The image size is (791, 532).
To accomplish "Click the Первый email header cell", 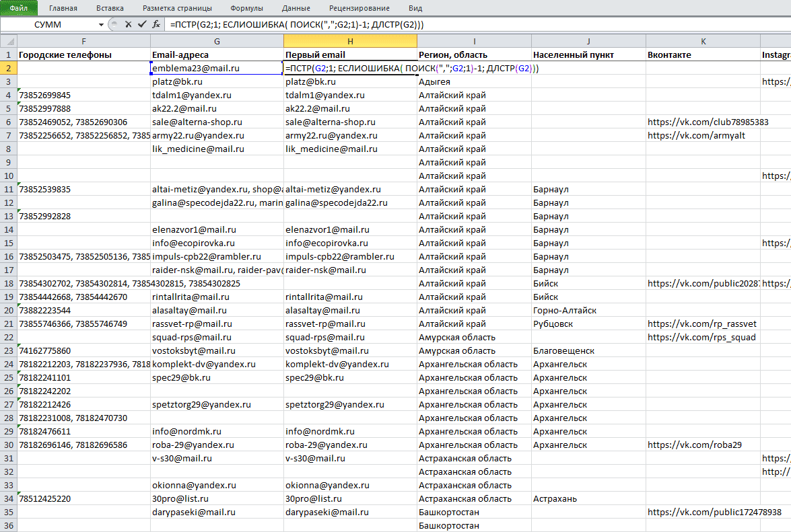I will click(x=350, y=54).
